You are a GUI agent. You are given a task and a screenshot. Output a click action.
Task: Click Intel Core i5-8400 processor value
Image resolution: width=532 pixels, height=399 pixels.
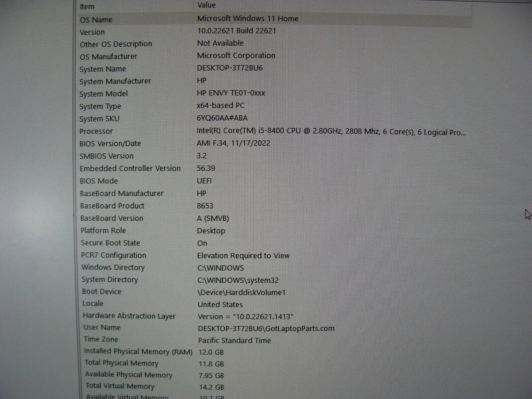[331, 131]
